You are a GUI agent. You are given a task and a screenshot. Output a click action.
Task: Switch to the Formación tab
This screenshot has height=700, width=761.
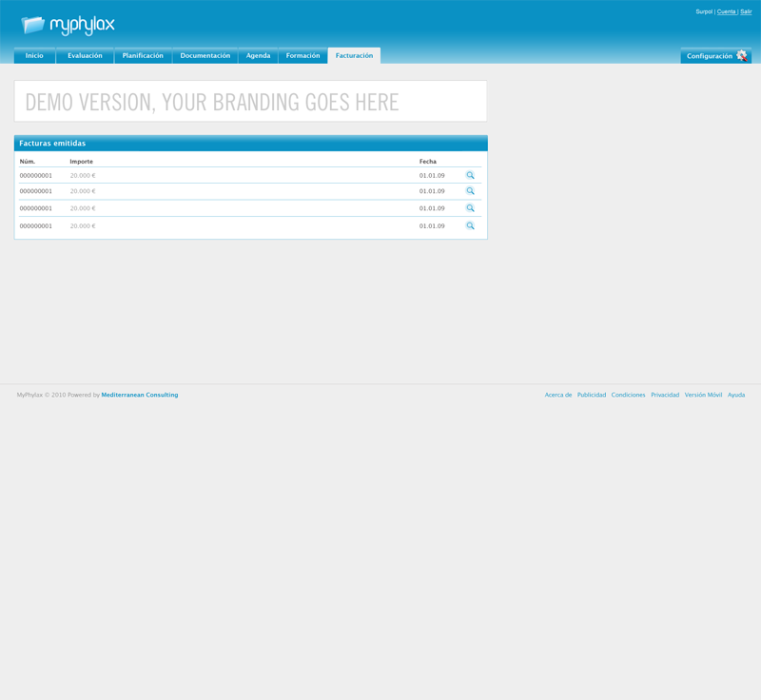[x=302, y=56]
